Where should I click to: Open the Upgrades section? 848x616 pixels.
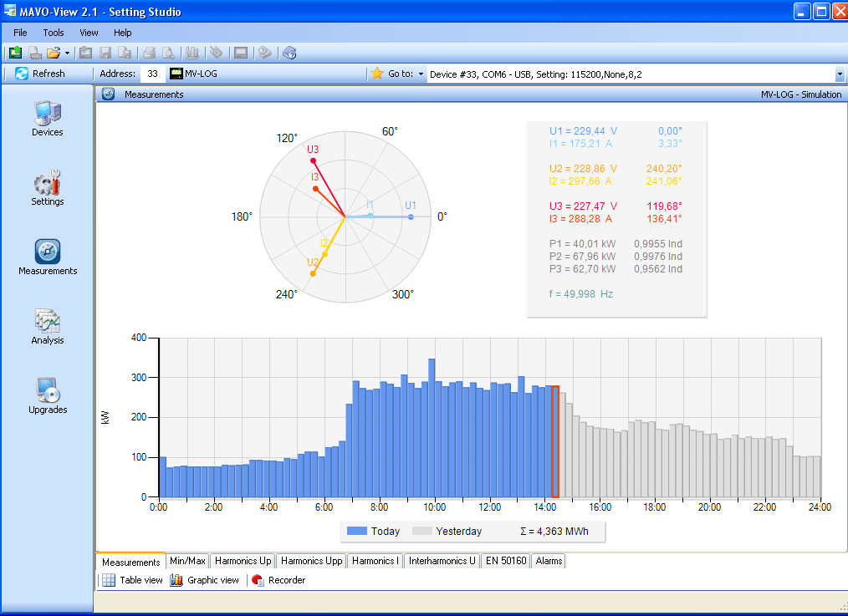tap(47, 395)
